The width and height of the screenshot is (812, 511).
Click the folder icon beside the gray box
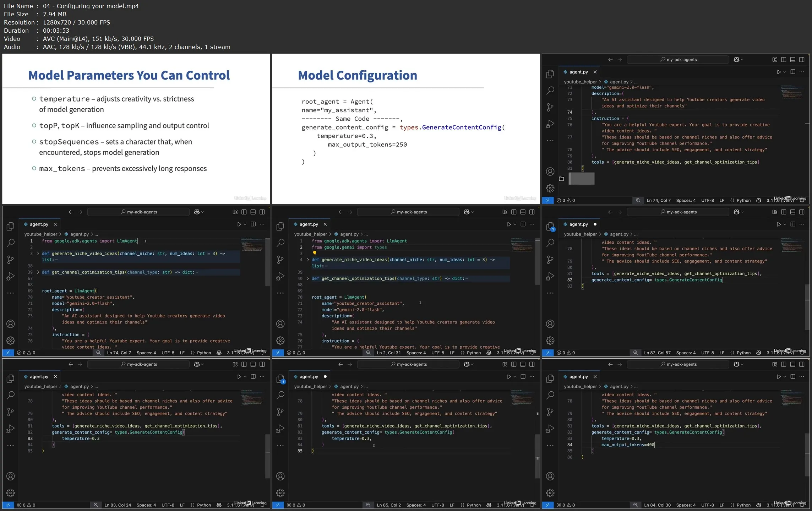pyautogui.click(x=561, y=179)
